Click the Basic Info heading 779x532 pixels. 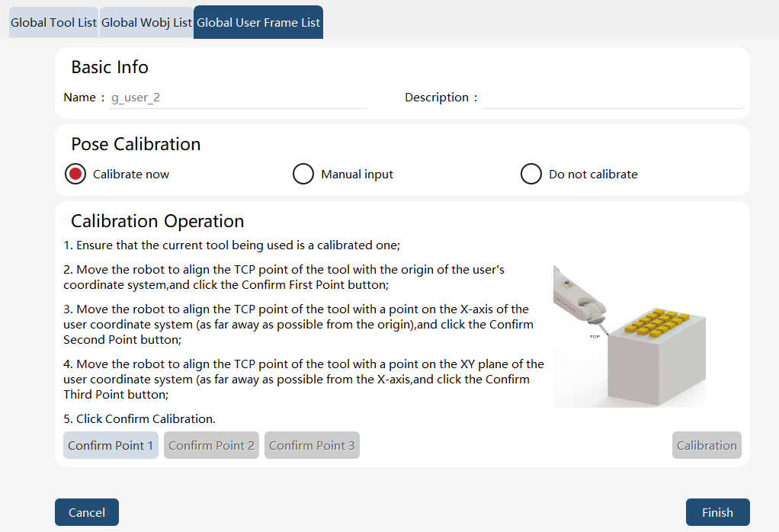(x=110, y=67)
